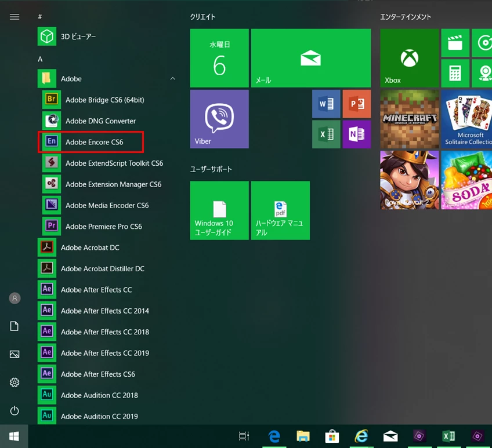Open Settings gear in Start sidebar
Image resolution: width=492 pixels, height=448 pixels.
(15, 382)
